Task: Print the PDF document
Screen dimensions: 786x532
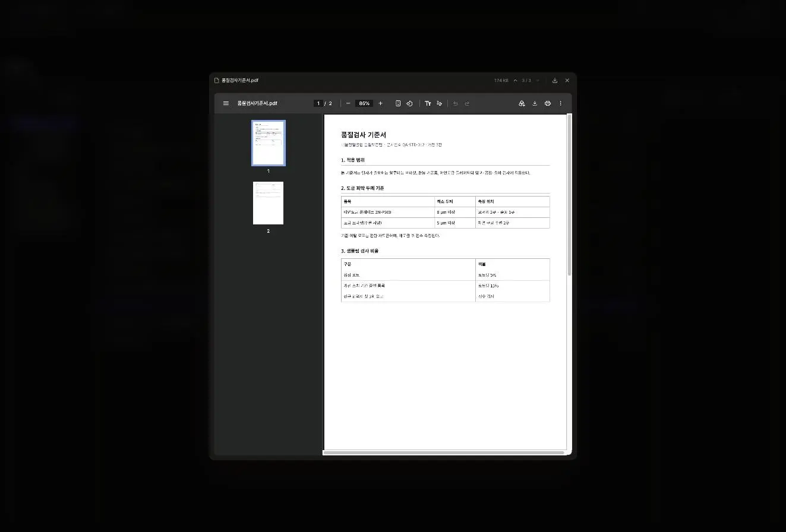Action: [548, 103]
